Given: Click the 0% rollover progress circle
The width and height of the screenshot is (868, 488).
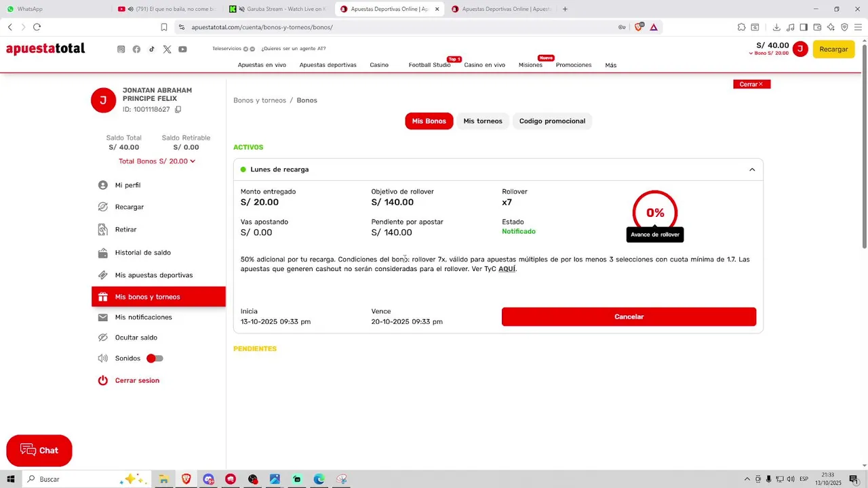Looking at the screenshot, I should pos(655,213).
